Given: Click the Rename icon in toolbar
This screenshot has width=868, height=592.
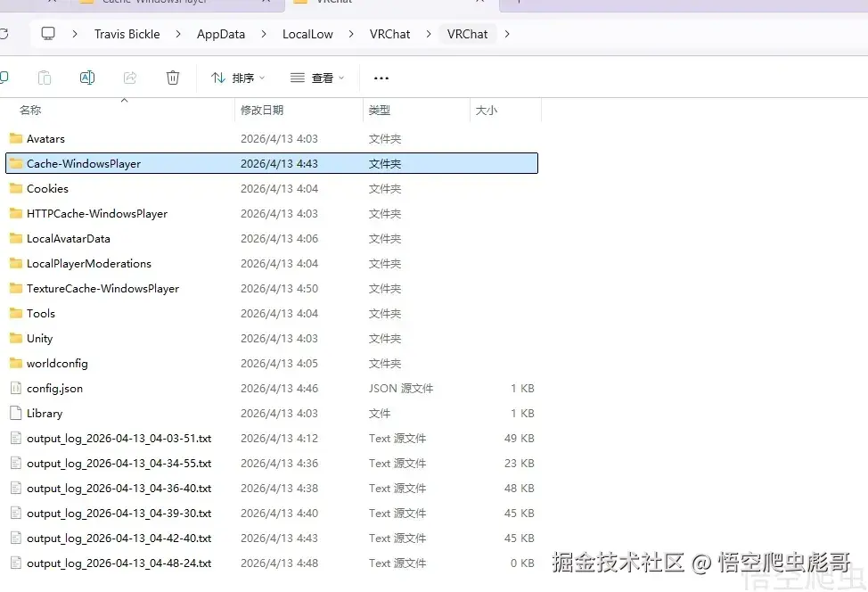Looking at the screenshot, I should click(87, 78).
